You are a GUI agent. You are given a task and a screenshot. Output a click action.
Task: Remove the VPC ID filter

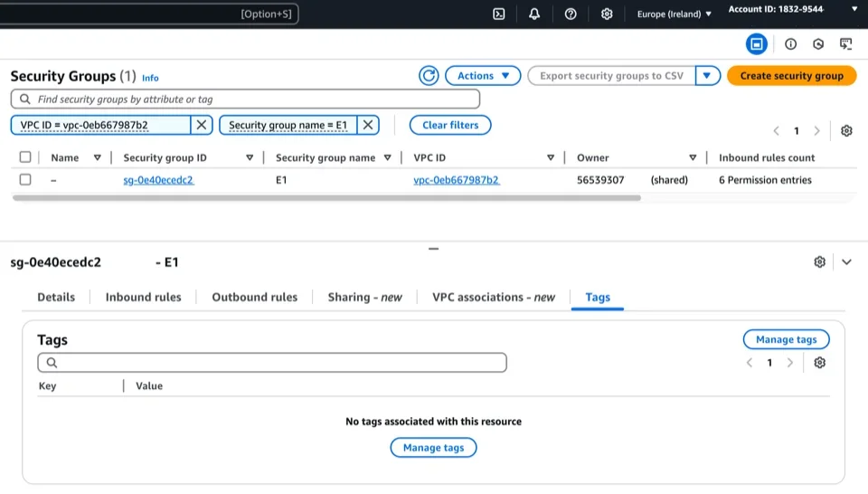(202, 125)
